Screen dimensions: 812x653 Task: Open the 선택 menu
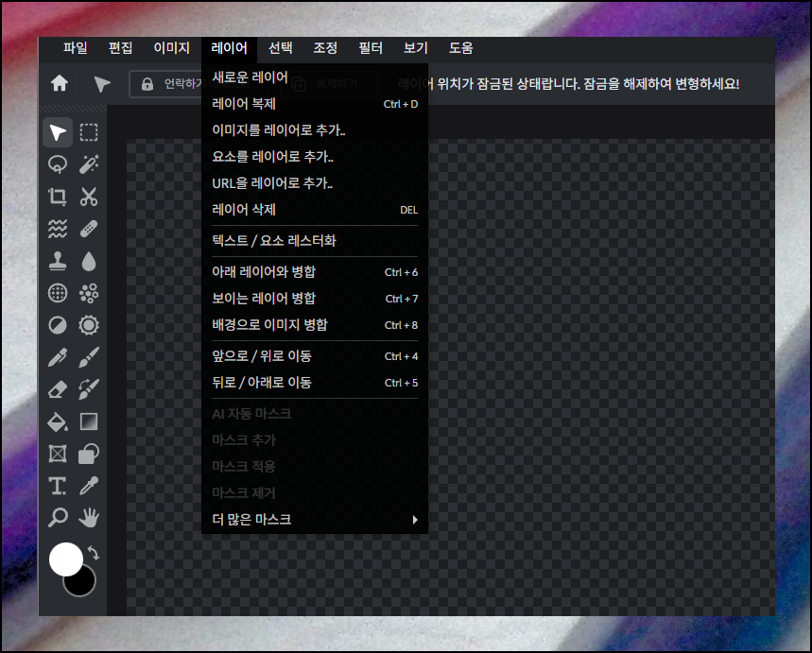(x=281, y=48)
